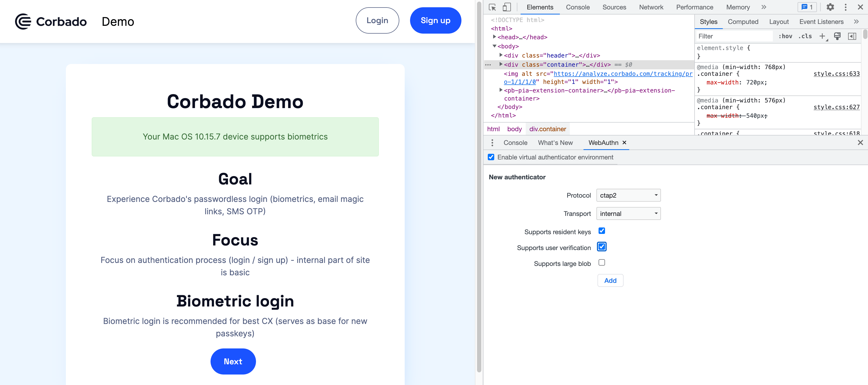Screen dimensions: 868x385
Task: Select the Event Listeners tab
Action: click(821, 22)
